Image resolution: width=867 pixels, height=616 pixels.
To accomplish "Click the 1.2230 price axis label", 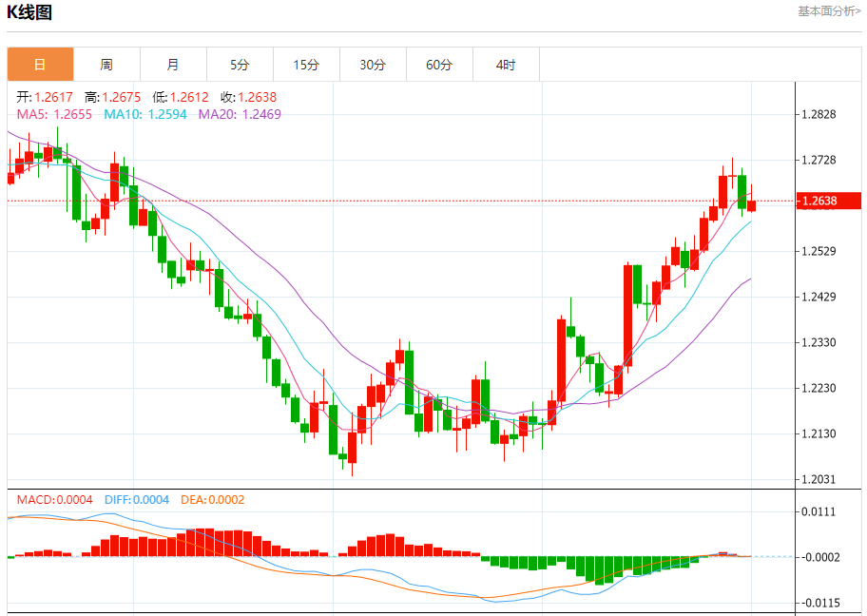I will [819, 388].
